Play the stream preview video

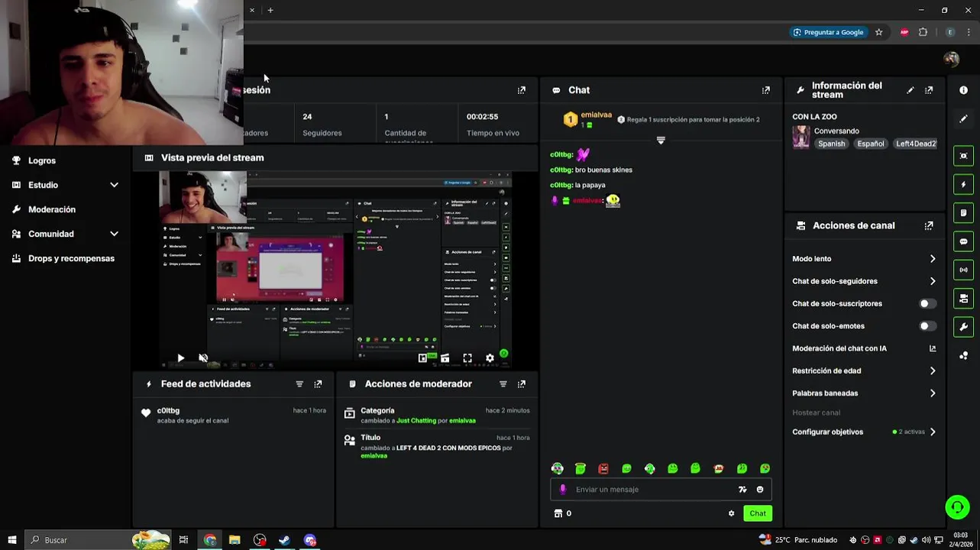(x=180, y=357)
